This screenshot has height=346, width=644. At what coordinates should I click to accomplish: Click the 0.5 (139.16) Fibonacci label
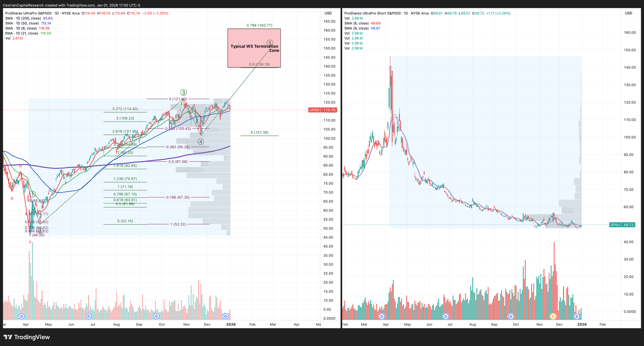(x=260, y=64)
